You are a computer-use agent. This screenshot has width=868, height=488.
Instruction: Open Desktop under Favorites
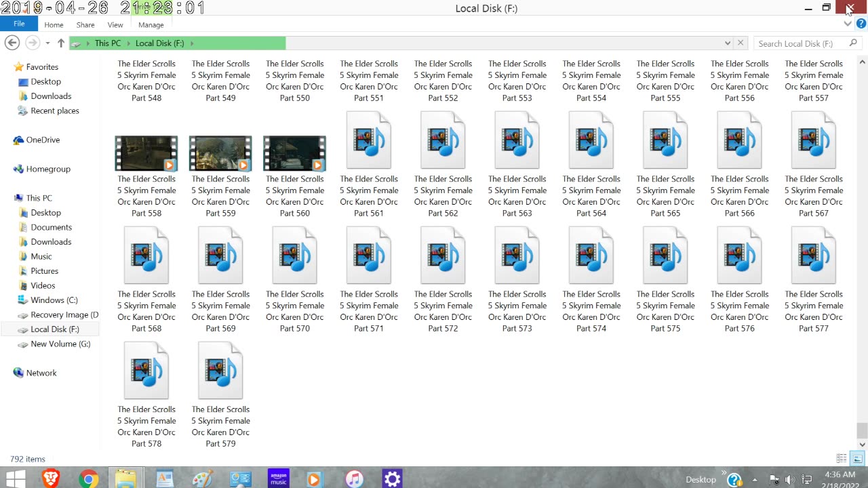[45, 81]
